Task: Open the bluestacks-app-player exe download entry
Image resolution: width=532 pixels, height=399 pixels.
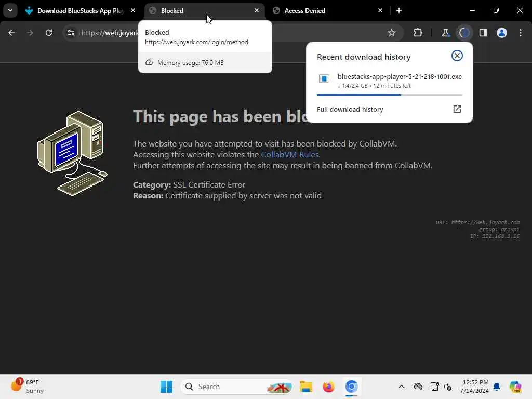Action: (x=390, y=81)
